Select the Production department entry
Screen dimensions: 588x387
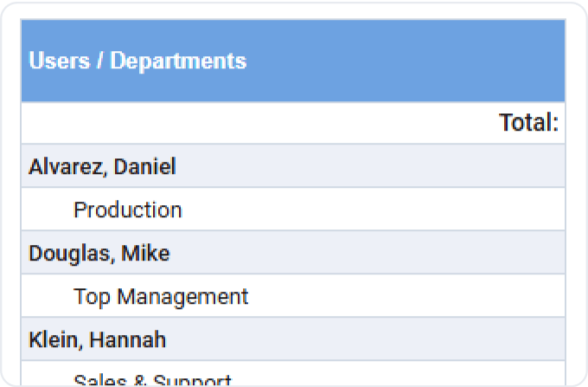pos(128,210)
